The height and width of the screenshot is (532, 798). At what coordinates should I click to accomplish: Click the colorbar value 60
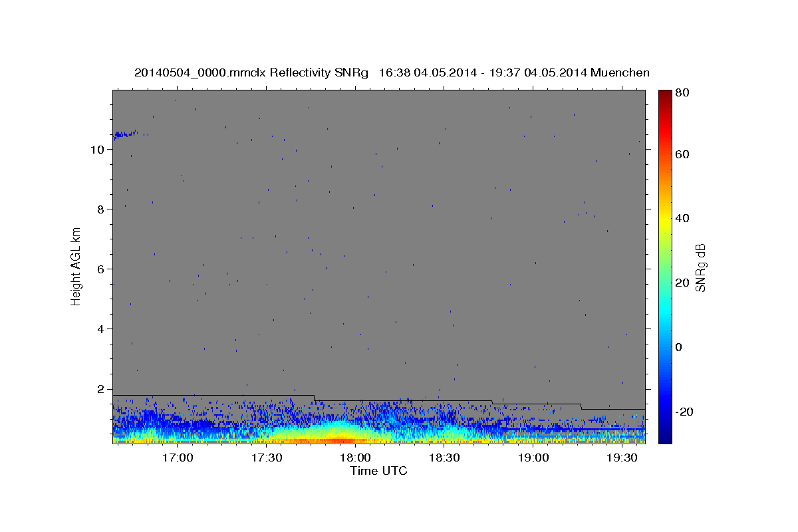coord(682,154)
